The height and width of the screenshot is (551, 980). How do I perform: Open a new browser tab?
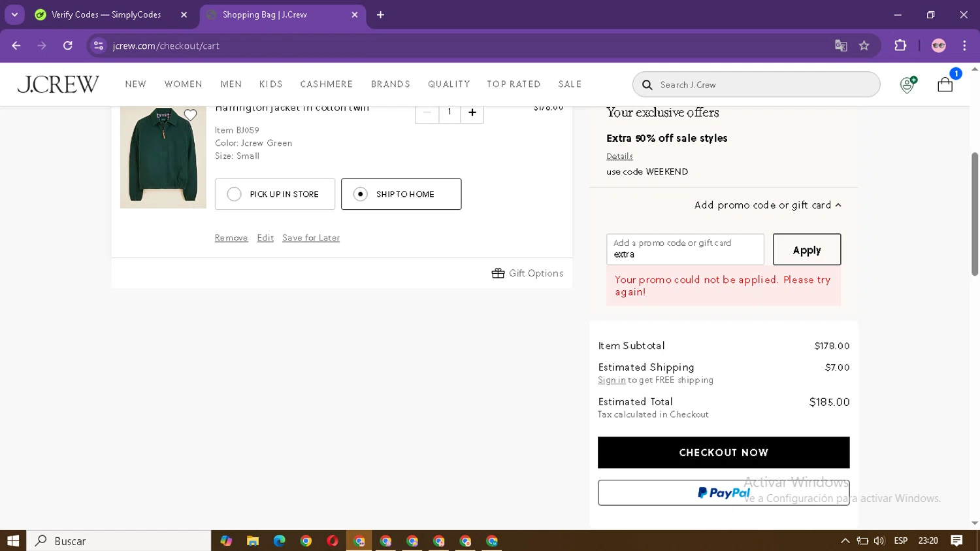[380, 14]
